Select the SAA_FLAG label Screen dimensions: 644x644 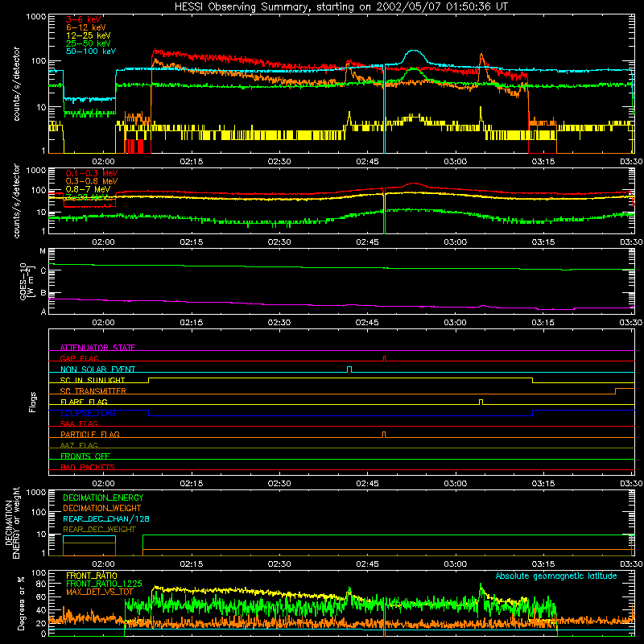click(79, 423)
